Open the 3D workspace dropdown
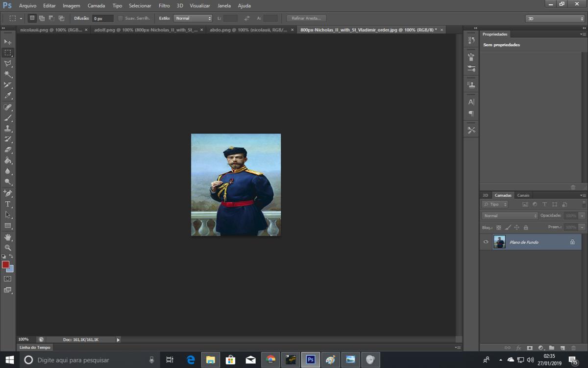588x368 pixels. (x=555, y=19)
